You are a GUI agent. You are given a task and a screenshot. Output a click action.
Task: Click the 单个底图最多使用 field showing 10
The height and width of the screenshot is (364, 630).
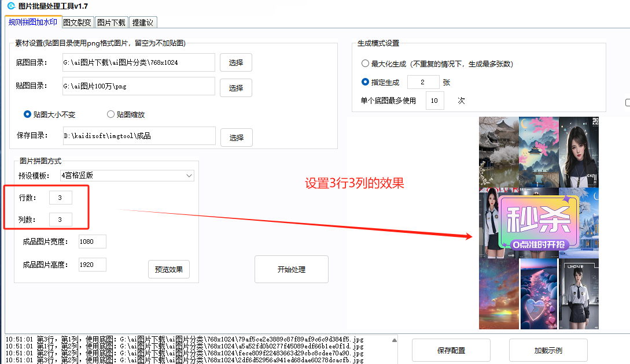(x=434, y=101)
